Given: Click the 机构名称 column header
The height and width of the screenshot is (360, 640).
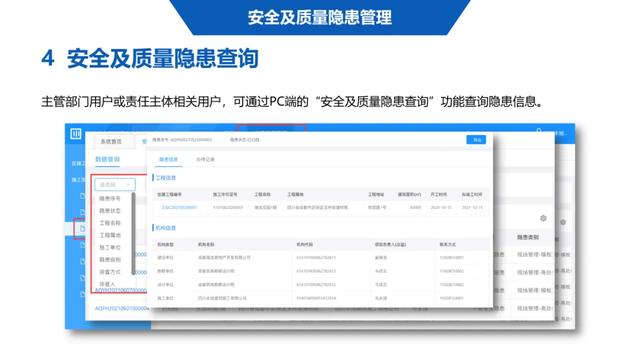Looking at the screenshot, I should click(206, 244).
